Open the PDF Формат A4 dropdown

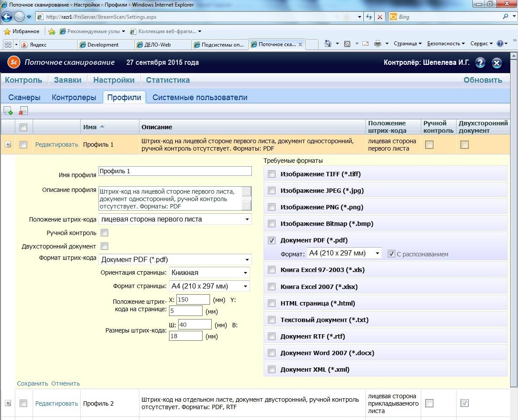[x=344, y=253]
